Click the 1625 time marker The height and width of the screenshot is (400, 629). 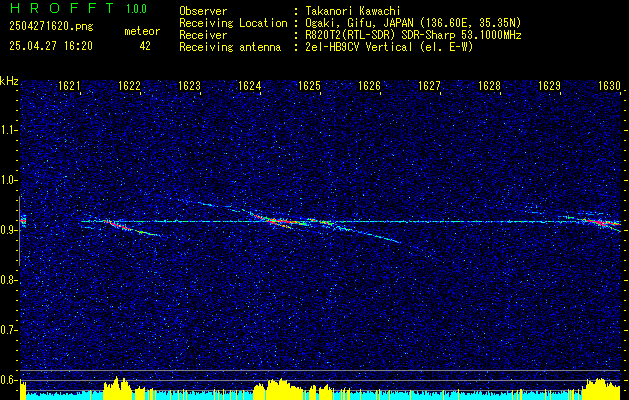[309, 86]
